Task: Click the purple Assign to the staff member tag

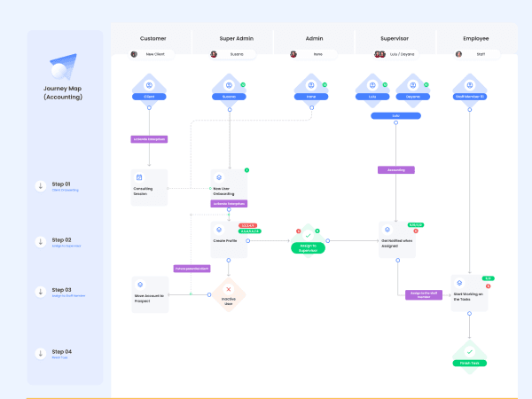Action: pyautogui.click(x=424, y=295)
